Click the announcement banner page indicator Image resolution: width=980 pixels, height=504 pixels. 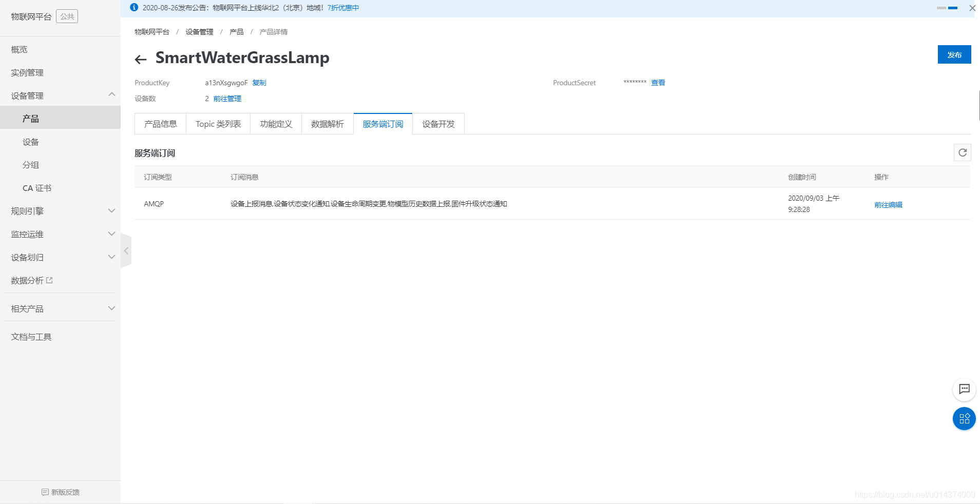(x=947, y=8)
